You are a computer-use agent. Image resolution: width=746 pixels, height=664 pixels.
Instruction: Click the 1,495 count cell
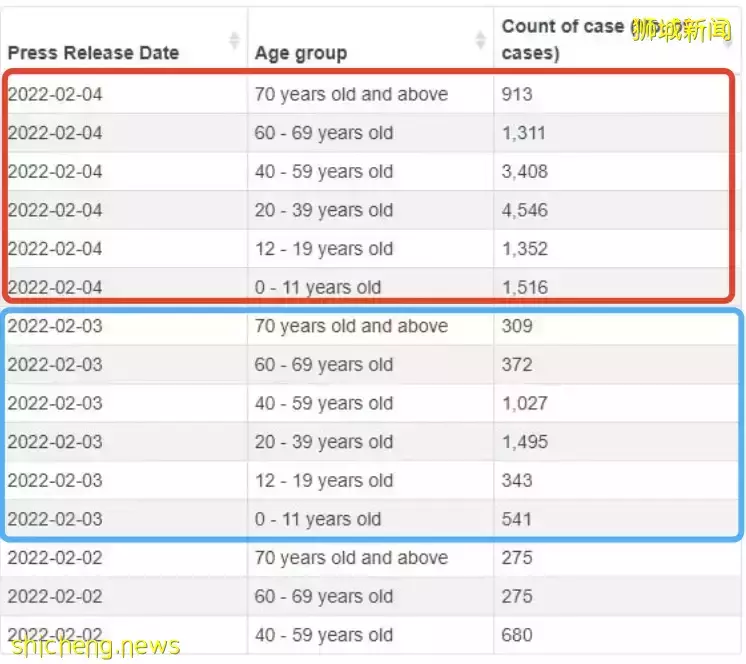(525, 442)
